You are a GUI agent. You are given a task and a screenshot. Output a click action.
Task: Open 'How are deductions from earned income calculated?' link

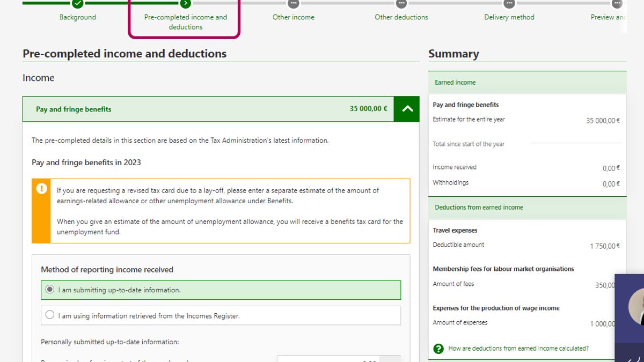pyautogui.click(x=518, y=349)
